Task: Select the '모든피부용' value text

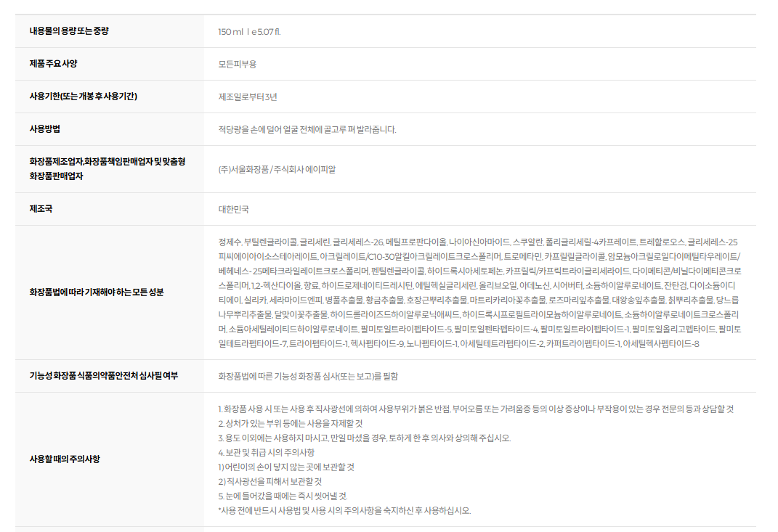Action: click(x=238, y=65)
